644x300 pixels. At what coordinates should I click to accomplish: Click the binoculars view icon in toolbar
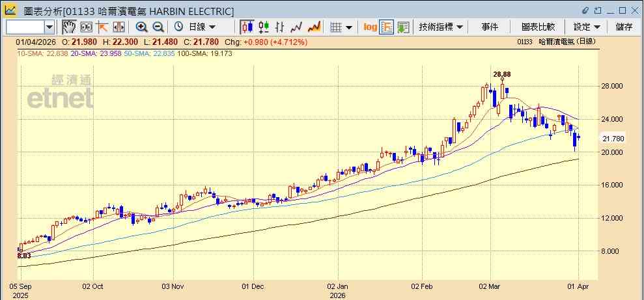pyautogui.click(x=86, y=27)
